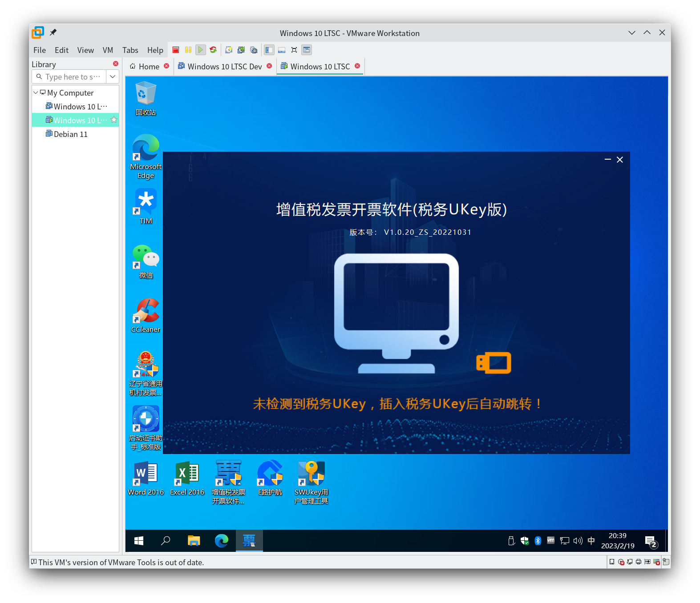
Task: Click the Bluetooth tray icon
Action: 538,541
